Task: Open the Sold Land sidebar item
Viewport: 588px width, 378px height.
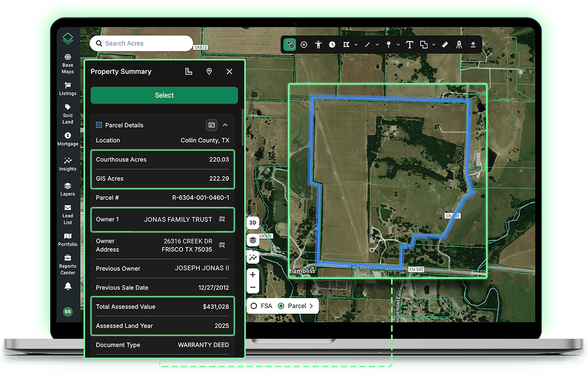Action: click(68, 114)
